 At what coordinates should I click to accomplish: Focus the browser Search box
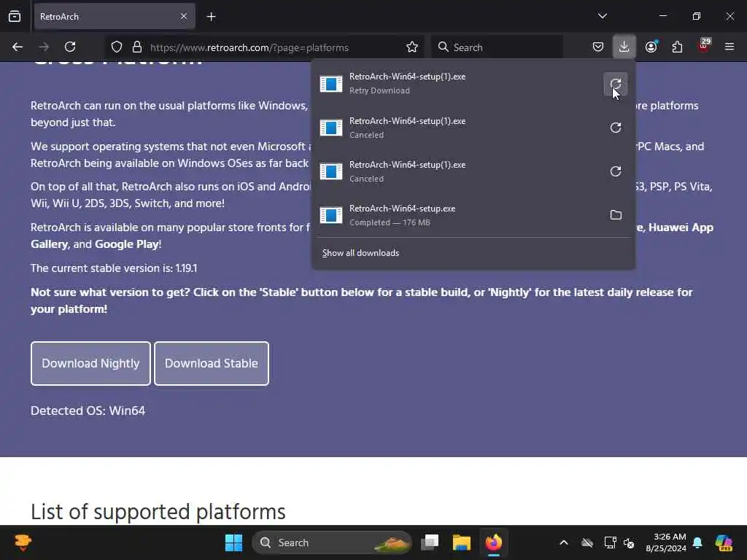(x=497, y=47)
